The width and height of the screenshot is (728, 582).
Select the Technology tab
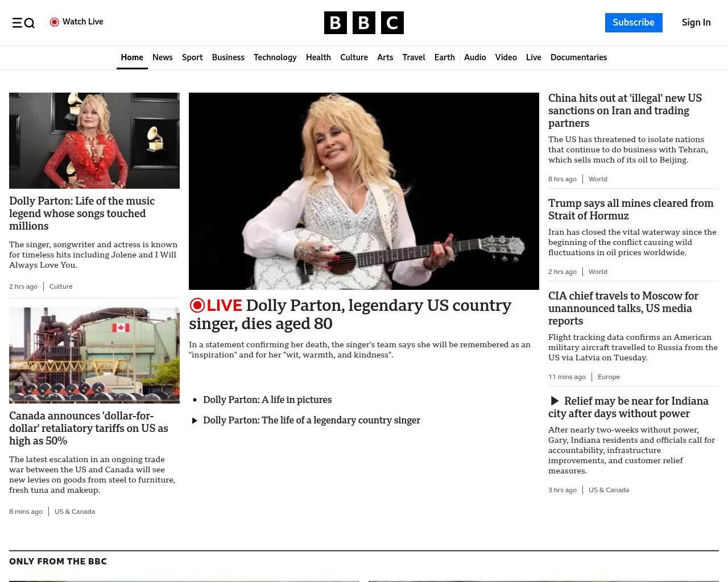[x=275, y=57]
